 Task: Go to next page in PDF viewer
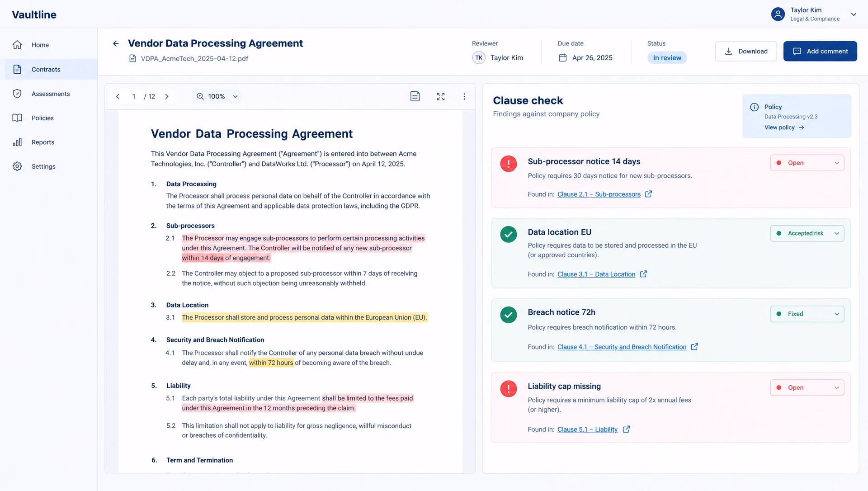[167, 96]
